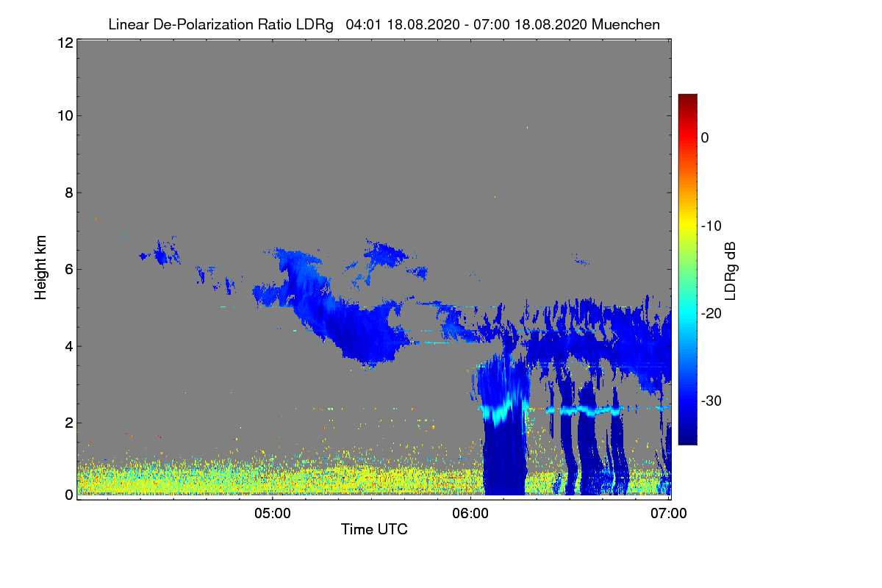
Task: Click the height tick label 10
Action: point(64,115)
